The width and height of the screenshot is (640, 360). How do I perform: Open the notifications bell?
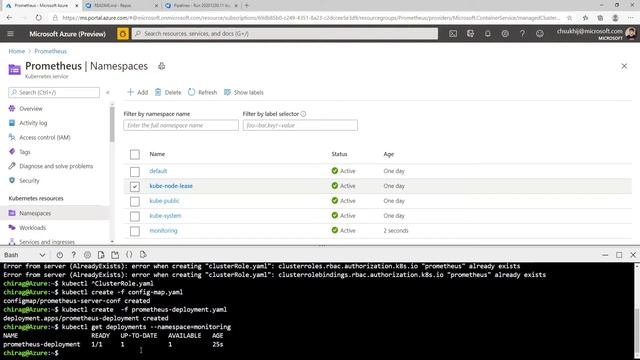(488, 34)
